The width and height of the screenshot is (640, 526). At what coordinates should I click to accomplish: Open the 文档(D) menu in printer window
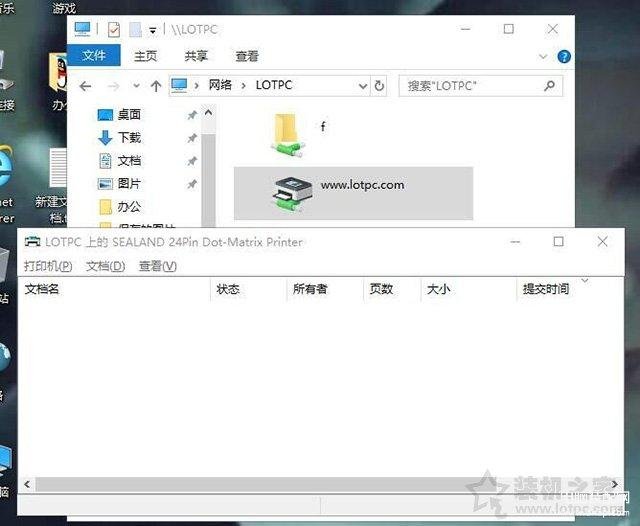[x=105, y=266]
